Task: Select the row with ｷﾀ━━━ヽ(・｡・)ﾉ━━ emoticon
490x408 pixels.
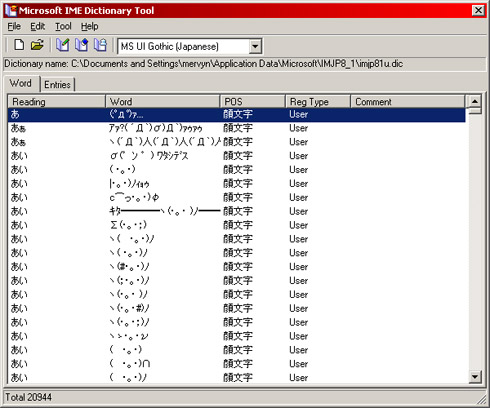Action: point(237,211)
